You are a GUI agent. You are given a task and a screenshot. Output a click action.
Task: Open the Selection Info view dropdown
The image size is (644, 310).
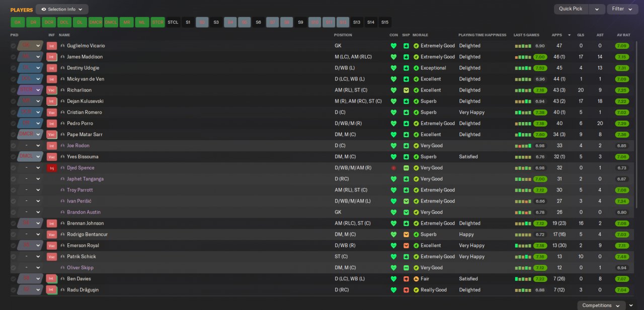click(62, 9)
